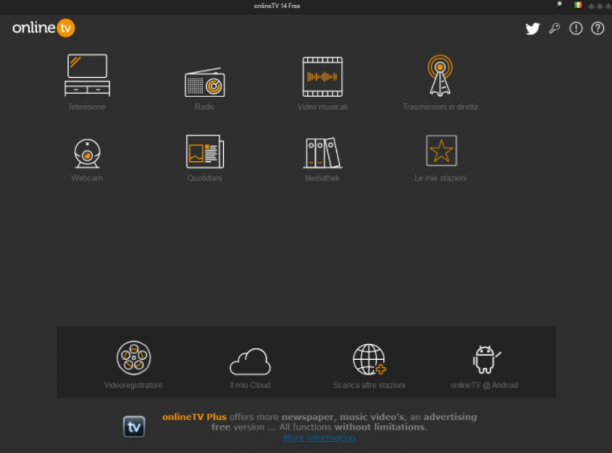Viewport: 612px width, 453px height.
Task: Click the onlineTV Plus orange text
Action: pos(194,417)
